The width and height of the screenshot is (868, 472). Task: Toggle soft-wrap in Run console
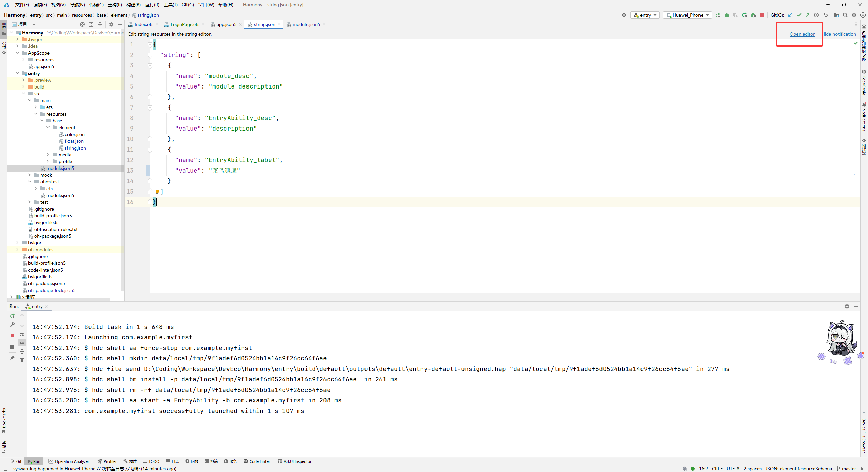[x=22, y=334]
